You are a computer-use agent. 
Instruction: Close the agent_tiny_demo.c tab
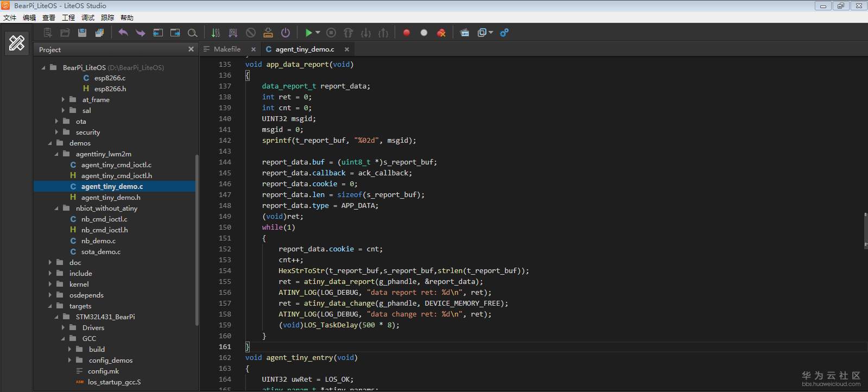pos(347,49)
